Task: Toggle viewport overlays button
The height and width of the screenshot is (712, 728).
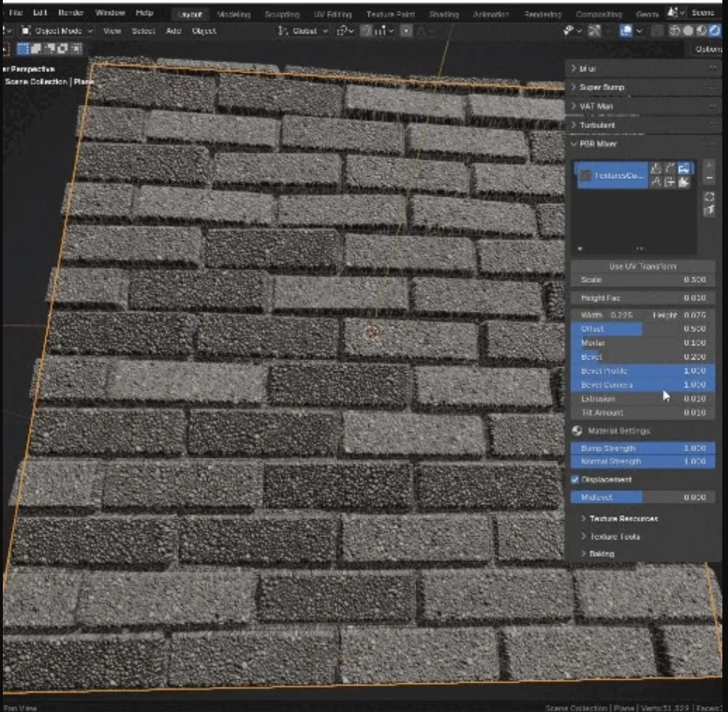Action: (628, 31)
